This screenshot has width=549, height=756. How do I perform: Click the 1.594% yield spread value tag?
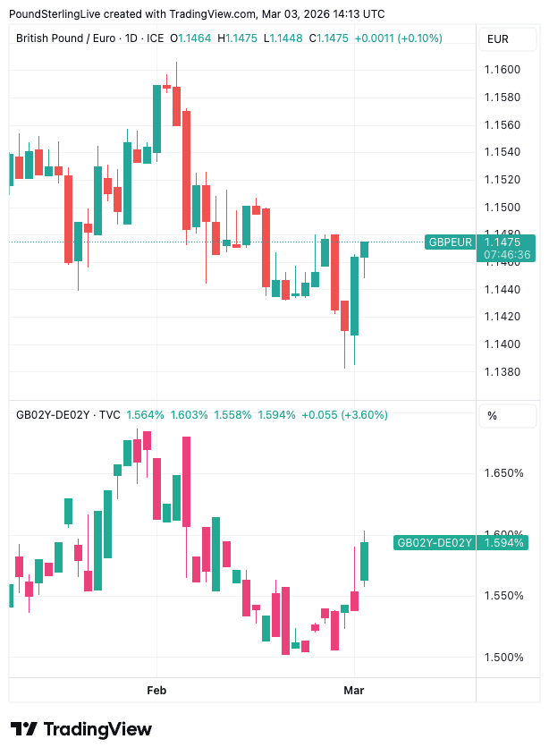pyautogui.click(x=503, y=542)
